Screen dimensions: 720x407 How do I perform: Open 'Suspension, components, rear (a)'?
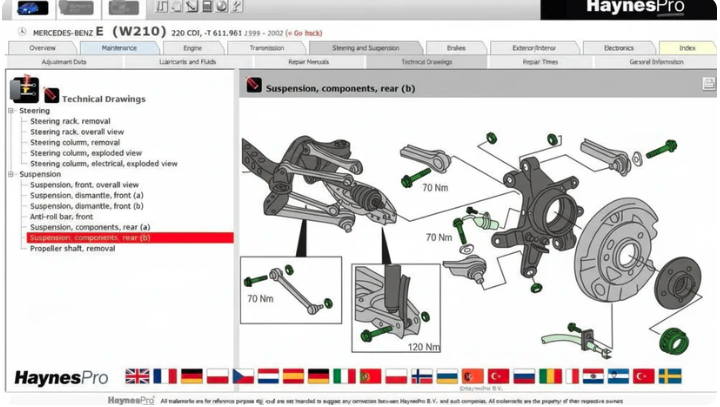coord(90,227)
